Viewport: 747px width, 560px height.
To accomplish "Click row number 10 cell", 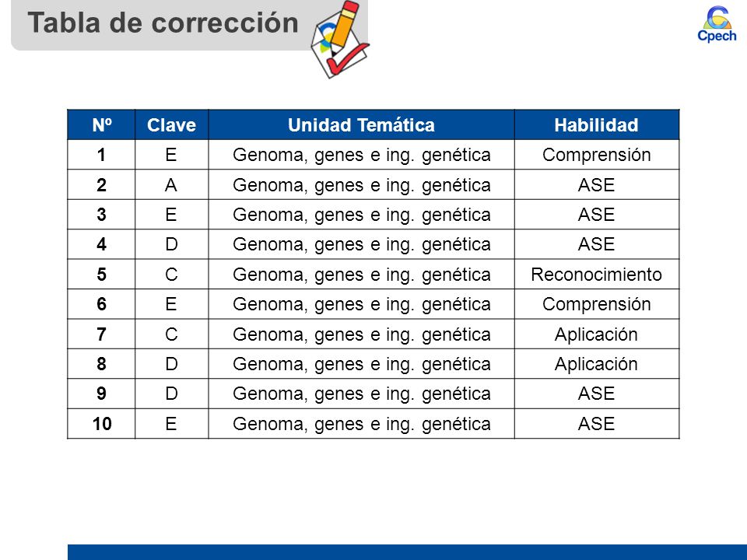I will pos(101,424).
